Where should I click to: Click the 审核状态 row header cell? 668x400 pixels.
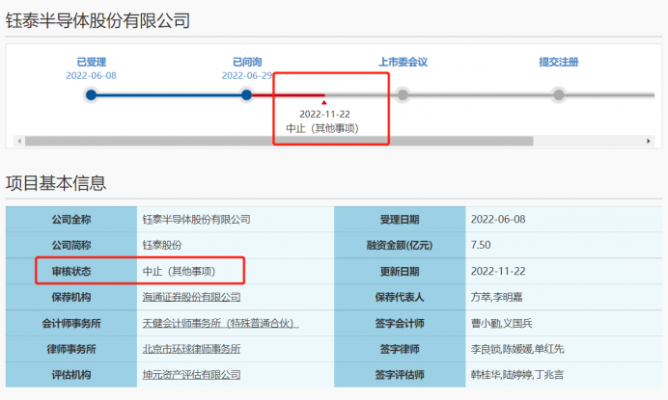pos(72,271)
